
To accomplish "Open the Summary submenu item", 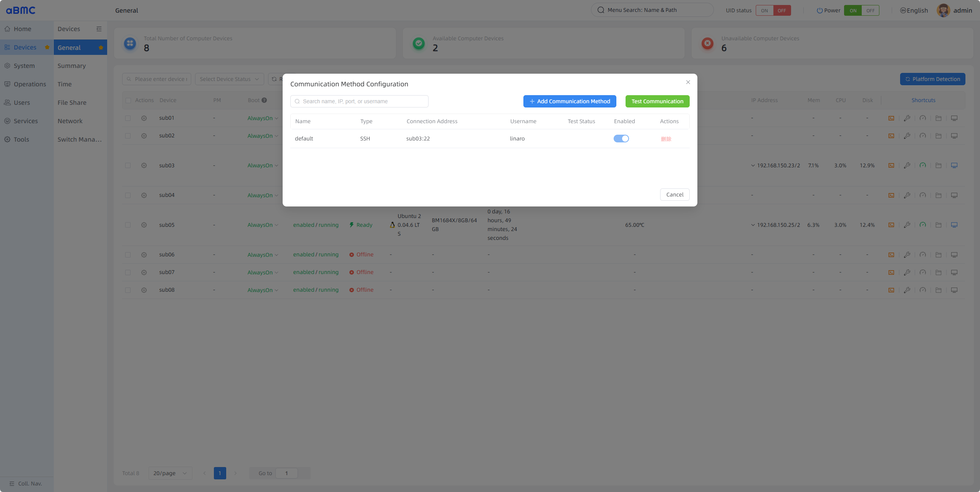I will click(80, 66).
